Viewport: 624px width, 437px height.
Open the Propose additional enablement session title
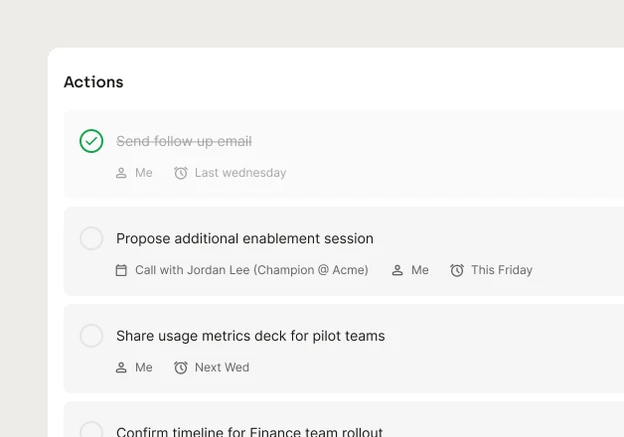click(245, 239)
